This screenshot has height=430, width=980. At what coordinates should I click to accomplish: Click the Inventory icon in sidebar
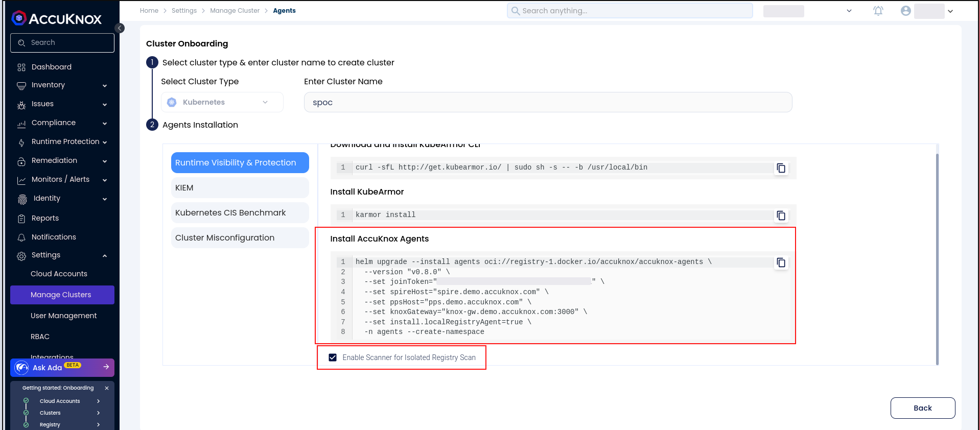point(21,86)
